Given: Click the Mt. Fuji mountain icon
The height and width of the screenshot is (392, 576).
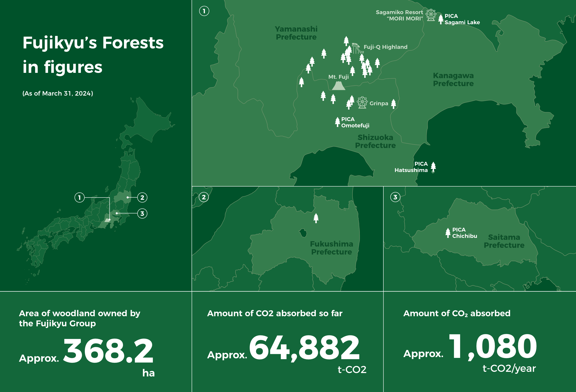Looking at the screenshot, I should pyautogui.click(x=339, y=85).
